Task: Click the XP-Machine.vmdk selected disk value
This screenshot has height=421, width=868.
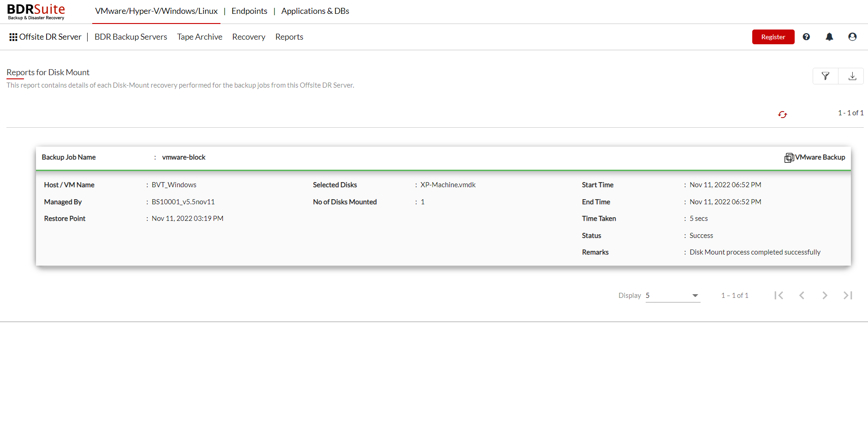Action: (448, 185)
